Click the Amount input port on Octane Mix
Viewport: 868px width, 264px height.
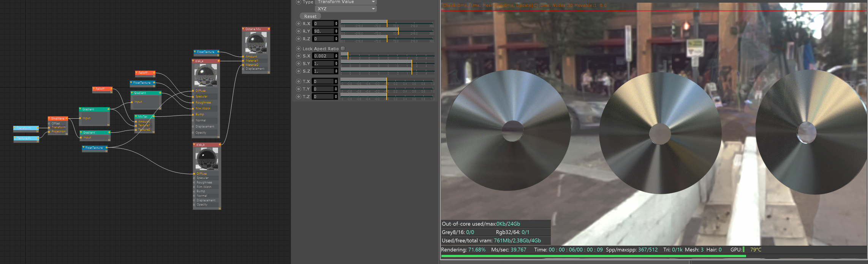243,56
